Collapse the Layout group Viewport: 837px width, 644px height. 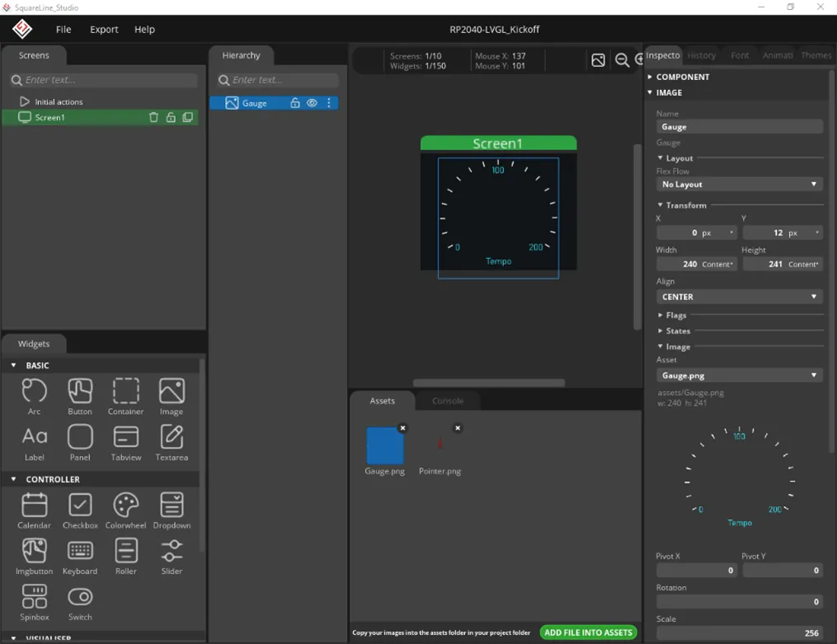click(661, 158)
